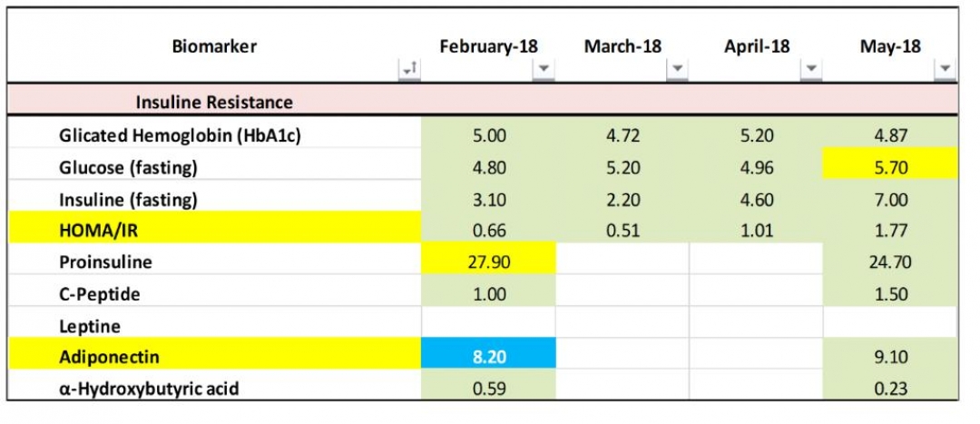The width and height of the screenshot is (980, 424).
Task: Click the α-Hydroxybutyric acid row label
Action: click(x=150, y=389)
